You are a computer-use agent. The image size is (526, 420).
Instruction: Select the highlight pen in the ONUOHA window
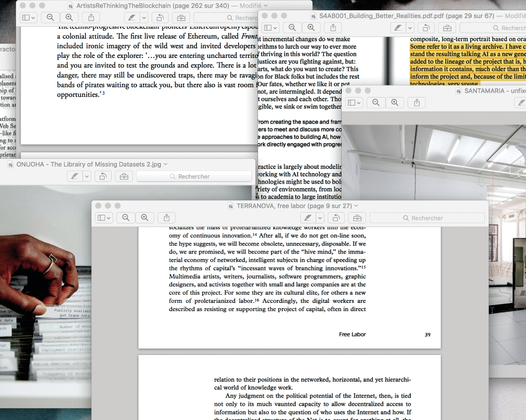[75, 176]
